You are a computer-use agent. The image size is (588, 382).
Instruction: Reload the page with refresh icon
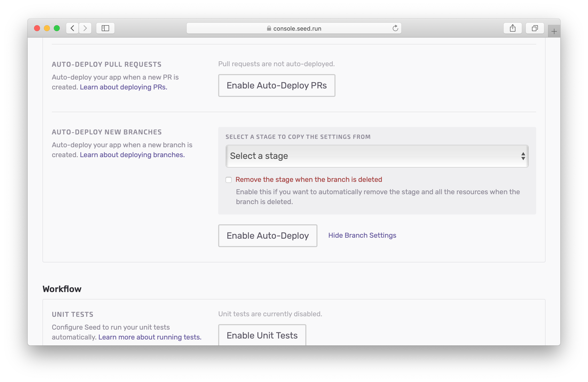[395, 28]
